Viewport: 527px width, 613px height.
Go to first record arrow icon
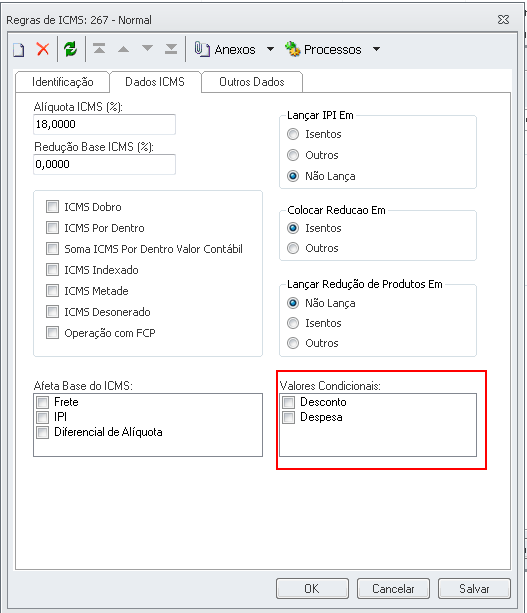[x=99, y=49]
